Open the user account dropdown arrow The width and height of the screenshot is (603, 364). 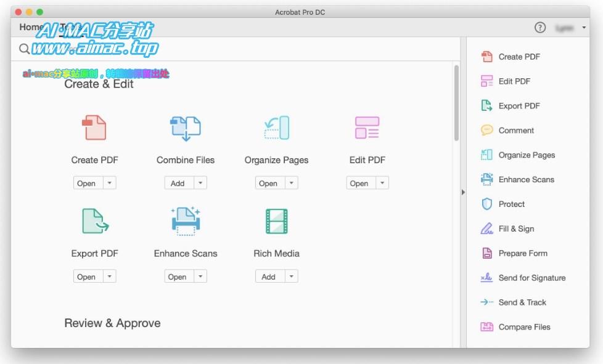click(584, 28)
